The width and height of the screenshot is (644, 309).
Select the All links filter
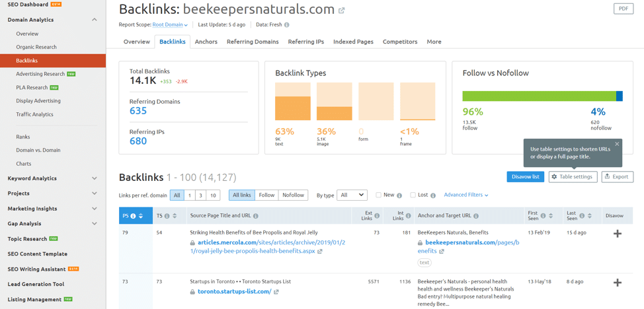point(242,195)
